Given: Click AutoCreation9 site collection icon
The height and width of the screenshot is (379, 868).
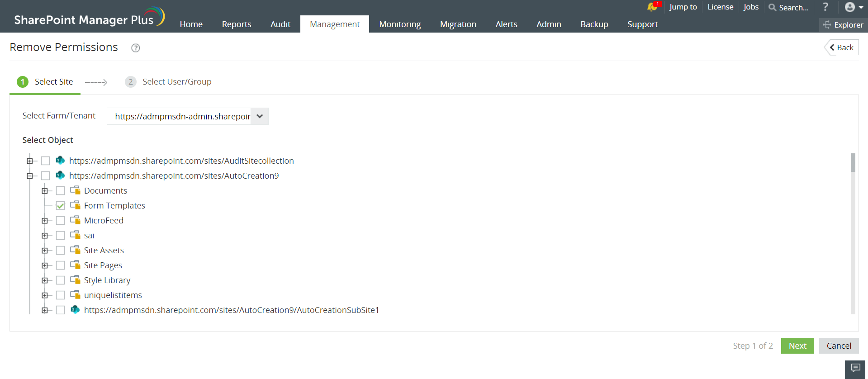Looking at the screenshot, I should click(60, 175).
